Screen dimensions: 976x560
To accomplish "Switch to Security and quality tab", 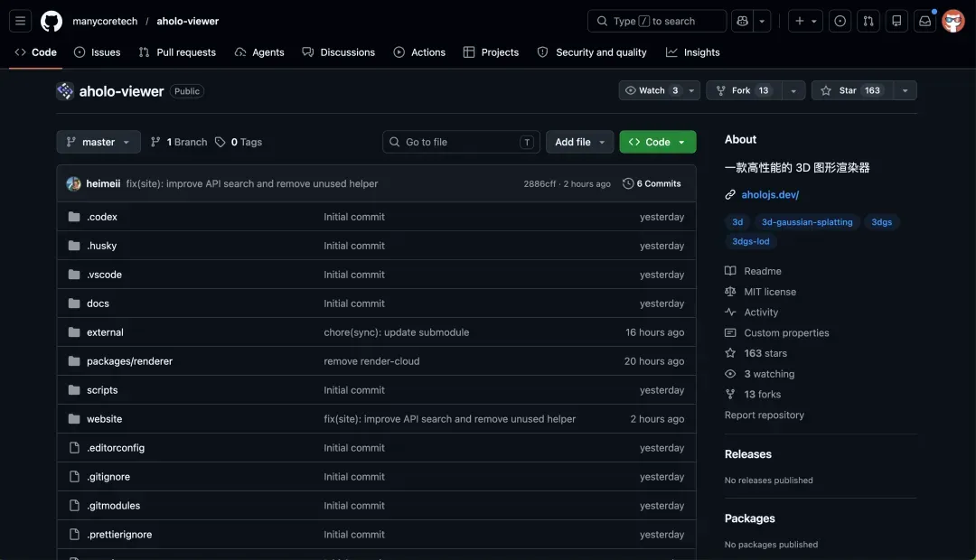I will click(x=592, y=52).
